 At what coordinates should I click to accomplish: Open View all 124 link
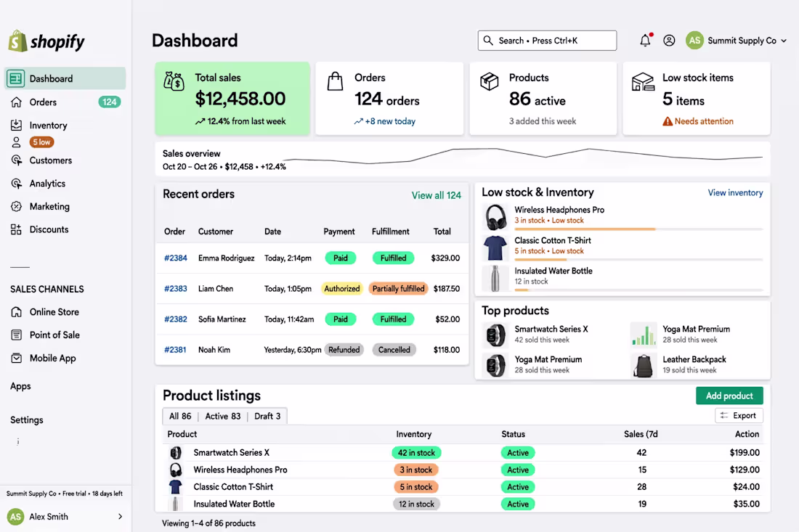click(437, 195)
